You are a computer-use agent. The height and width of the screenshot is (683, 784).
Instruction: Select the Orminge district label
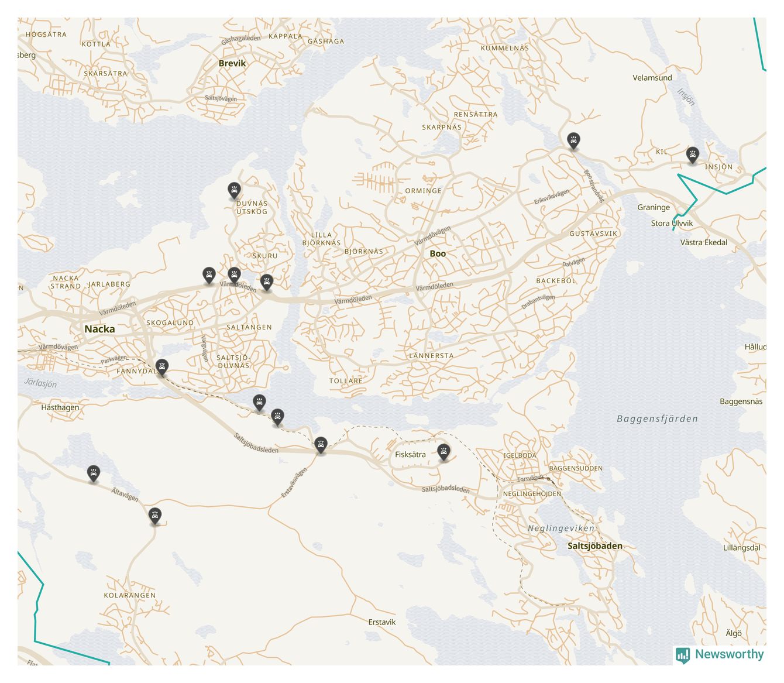click(x=423, y=191)
